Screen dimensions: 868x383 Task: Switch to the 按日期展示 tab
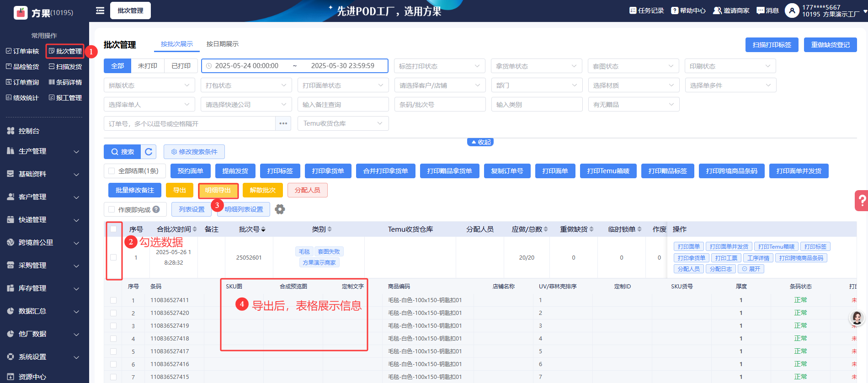[222, 44]
